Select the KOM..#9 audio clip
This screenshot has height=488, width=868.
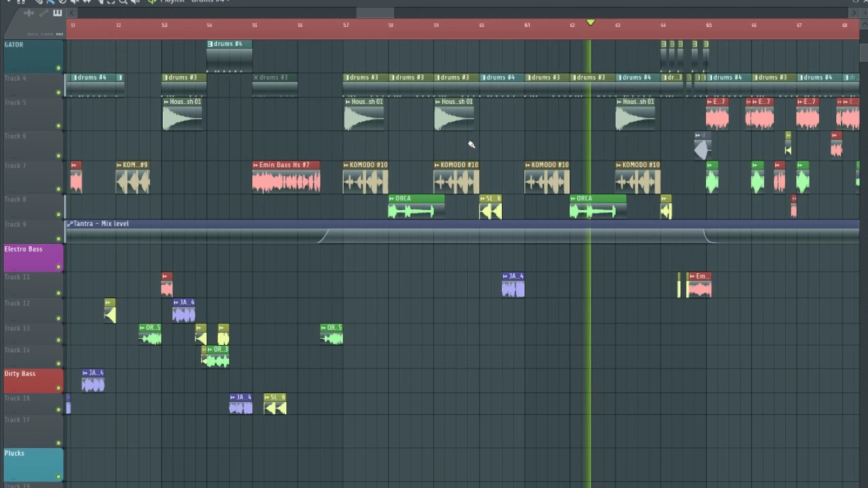click(x=132, y=178)
